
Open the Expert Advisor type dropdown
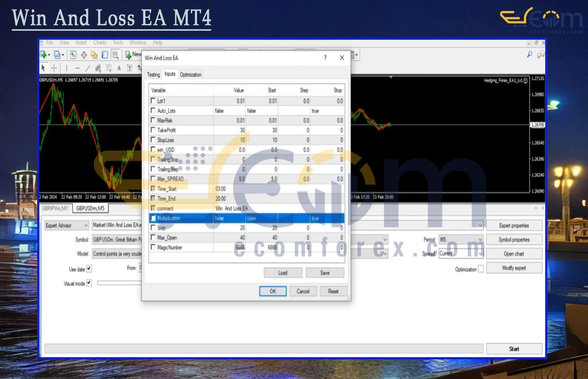tap(67, 225)
